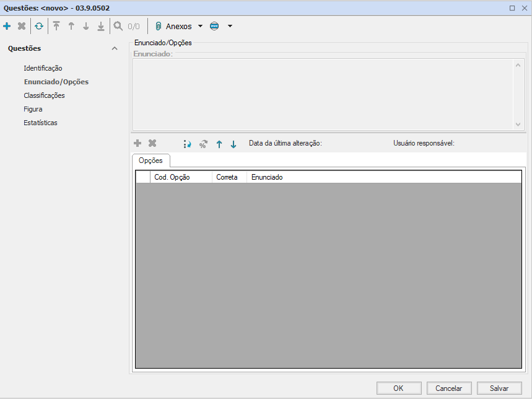Click inside the Enunciado text area
Screen dimensions: 532x399
click(322, 93)
